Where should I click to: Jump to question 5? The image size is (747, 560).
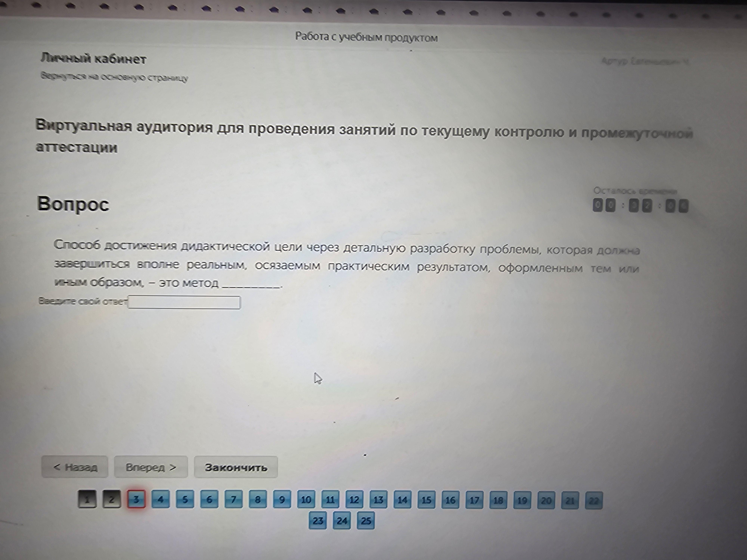click(x=185, y=500)
